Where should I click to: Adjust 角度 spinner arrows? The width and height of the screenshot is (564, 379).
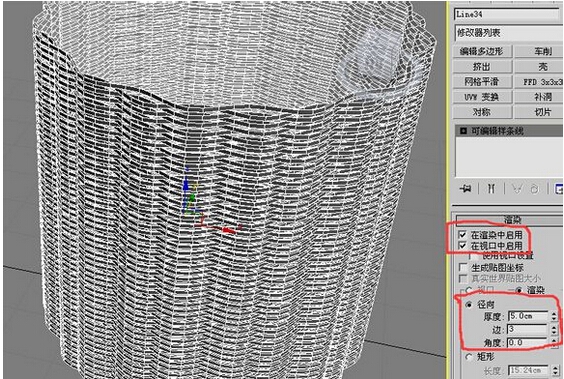[554, 342]
